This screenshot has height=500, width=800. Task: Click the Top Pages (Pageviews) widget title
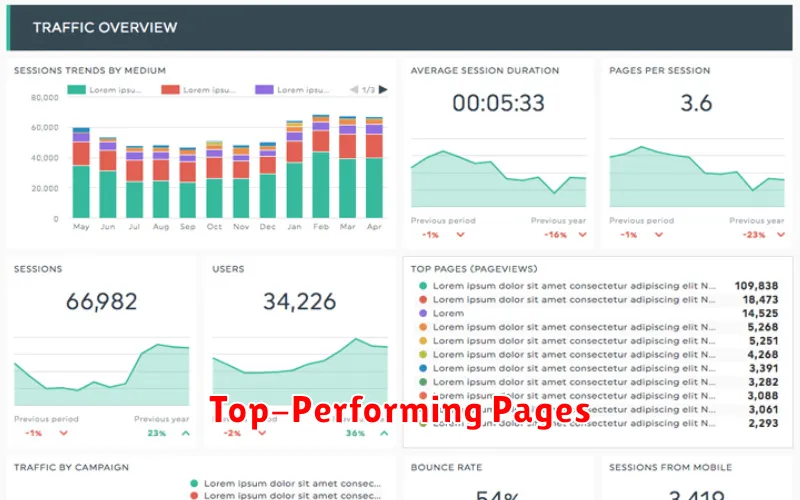tap(473, 268)
